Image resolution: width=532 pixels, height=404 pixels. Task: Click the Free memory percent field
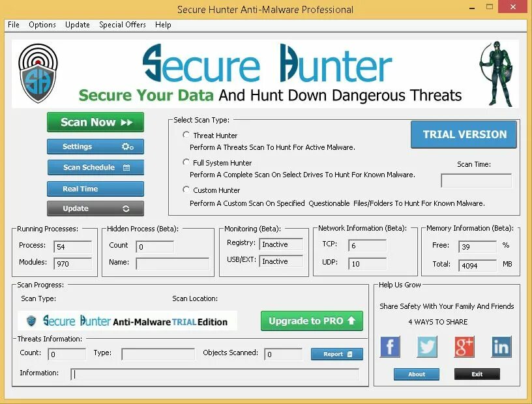point(478,246)
